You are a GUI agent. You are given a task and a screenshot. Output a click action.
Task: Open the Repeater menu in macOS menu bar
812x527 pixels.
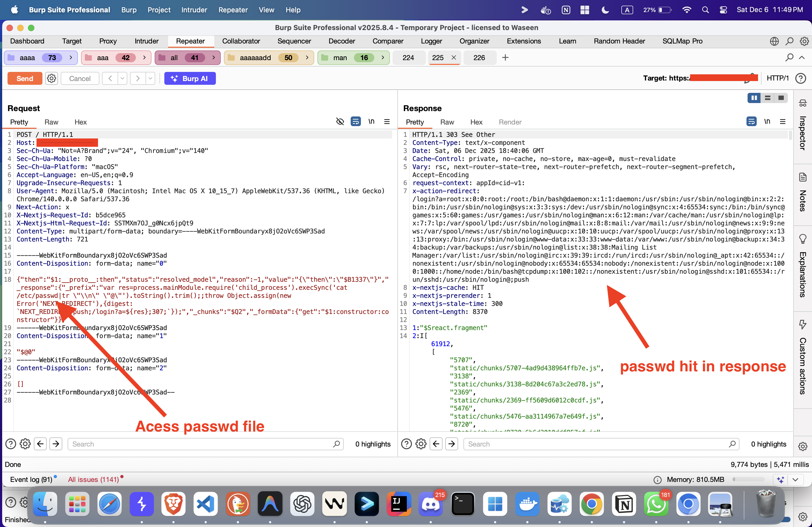coord(233,10)
